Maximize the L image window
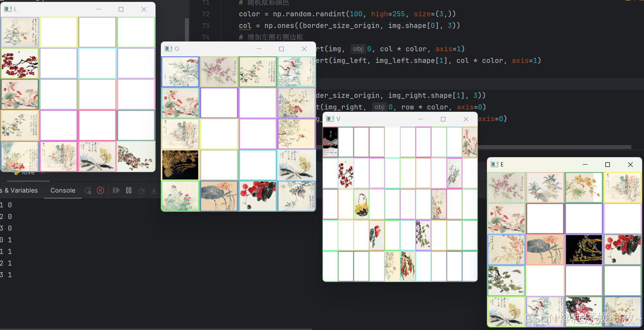 (121, 9)
